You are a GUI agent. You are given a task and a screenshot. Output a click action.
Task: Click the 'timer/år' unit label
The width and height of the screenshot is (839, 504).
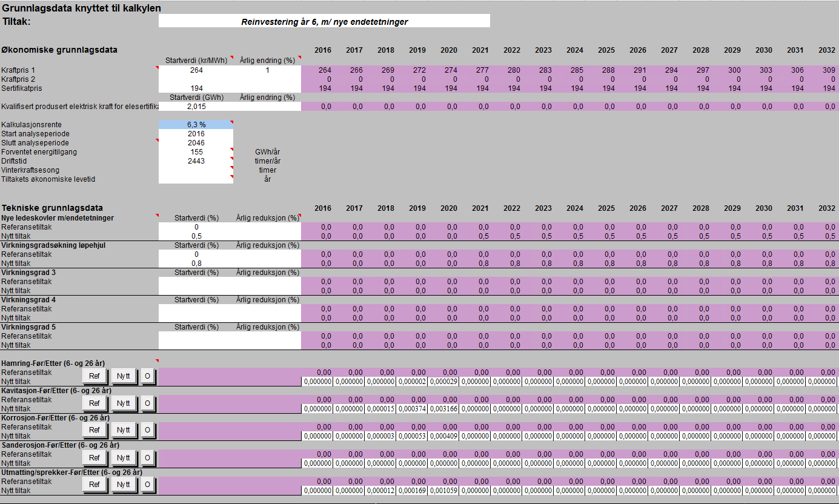[267, 161]
